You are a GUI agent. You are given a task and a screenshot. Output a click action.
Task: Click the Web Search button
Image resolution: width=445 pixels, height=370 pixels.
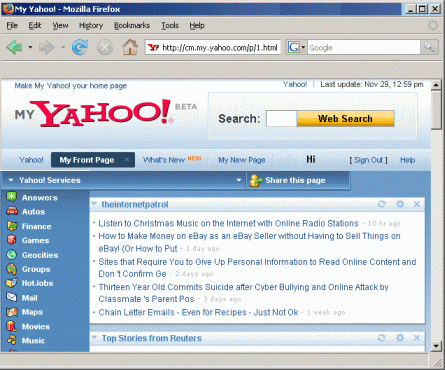coord(345,119)
